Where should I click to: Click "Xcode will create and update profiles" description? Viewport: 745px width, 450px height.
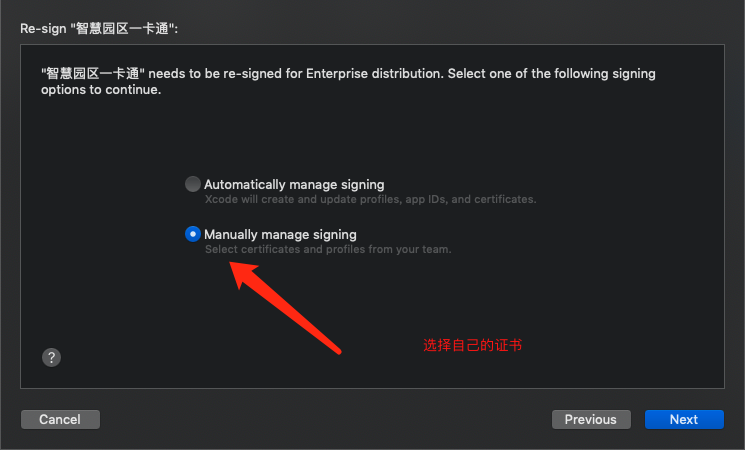[300, 199]
